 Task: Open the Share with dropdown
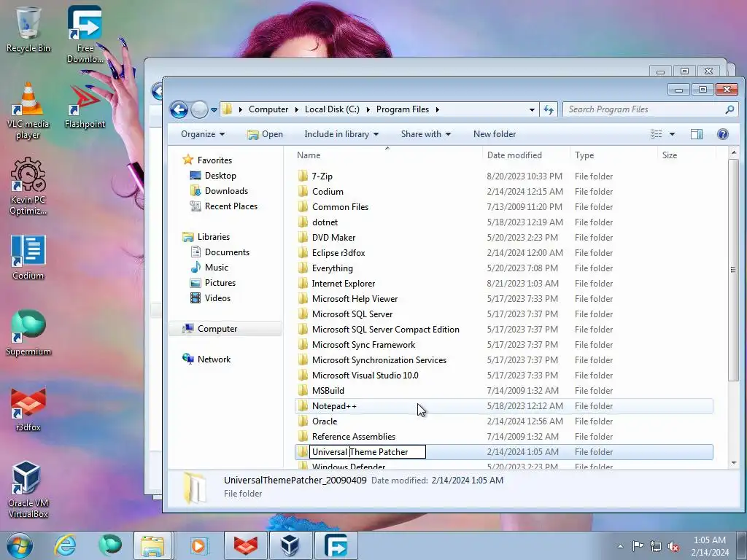[x=426, y=134]
